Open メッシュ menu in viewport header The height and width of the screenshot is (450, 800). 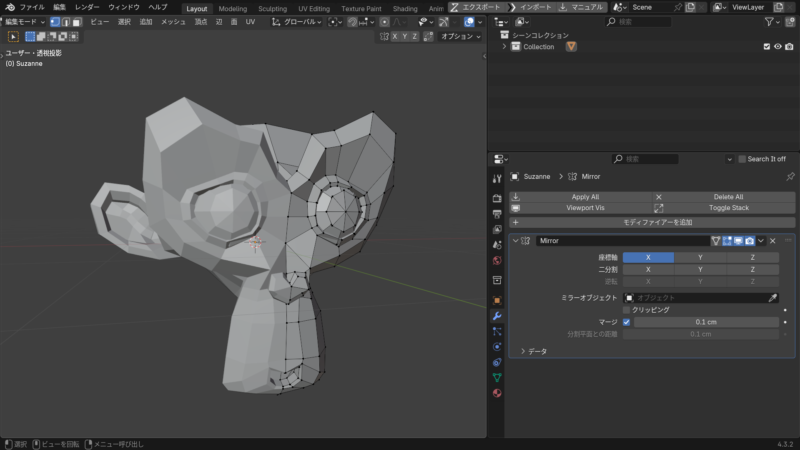[x=173, y=22]
